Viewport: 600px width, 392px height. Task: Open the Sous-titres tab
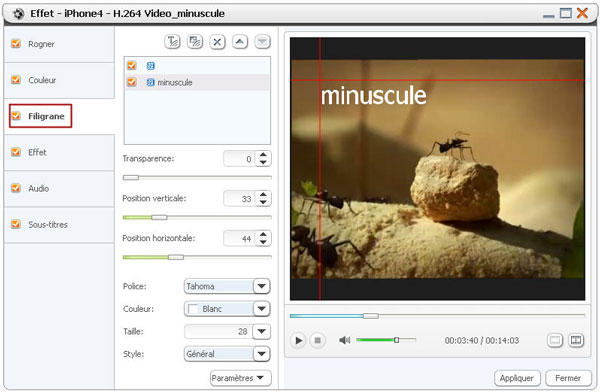click(59, 224)
